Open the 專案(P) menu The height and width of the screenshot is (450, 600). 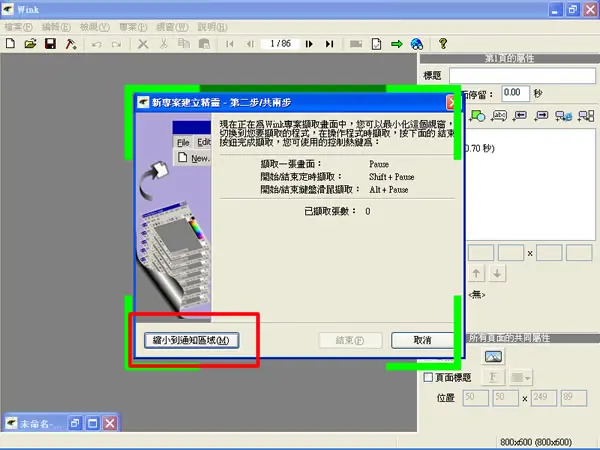pyautogui.click(x=133, y=27)
